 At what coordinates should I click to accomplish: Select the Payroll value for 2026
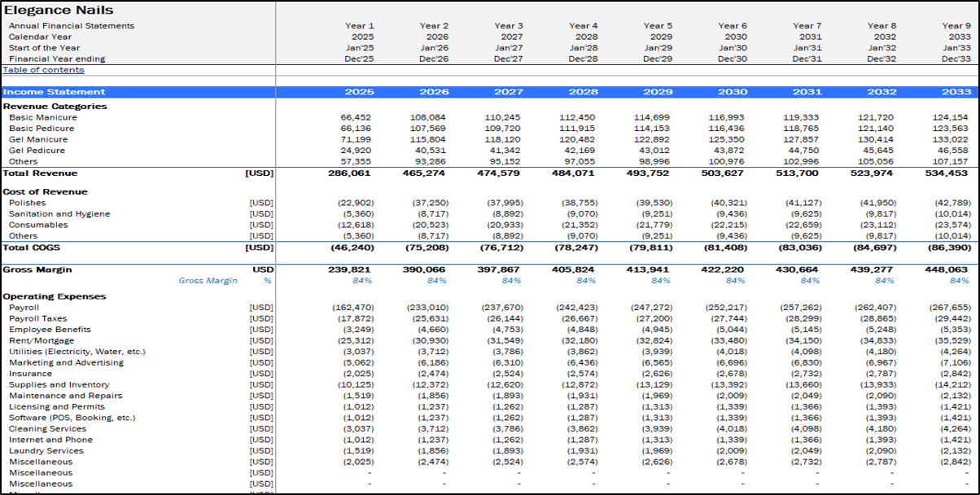(427, 308)
